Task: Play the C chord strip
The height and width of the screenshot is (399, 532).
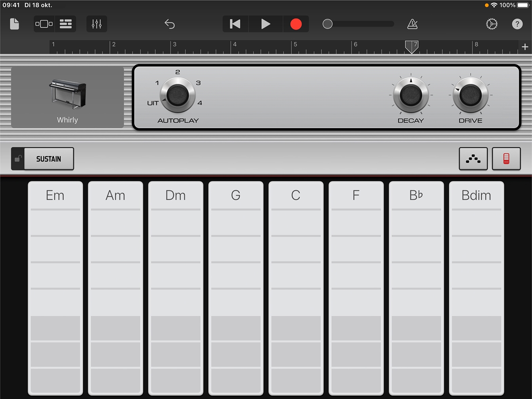Action: pos(296,288)
